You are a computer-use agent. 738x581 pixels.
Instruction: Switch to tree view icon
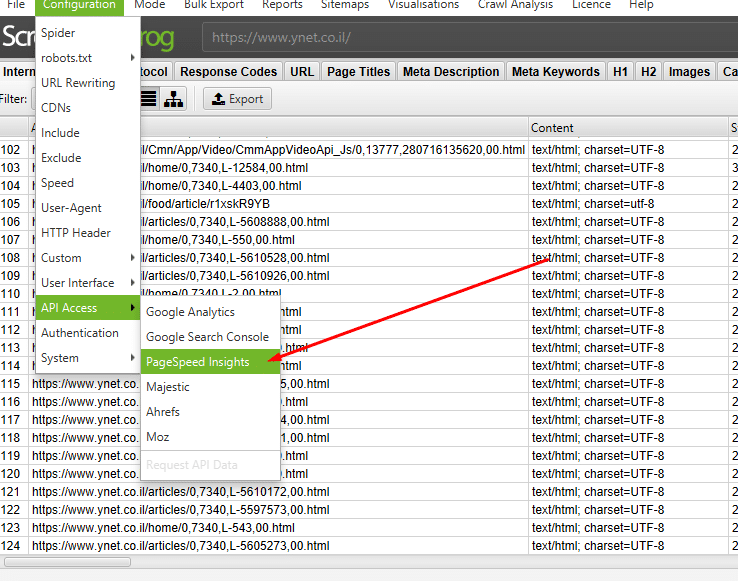point(174,98)
